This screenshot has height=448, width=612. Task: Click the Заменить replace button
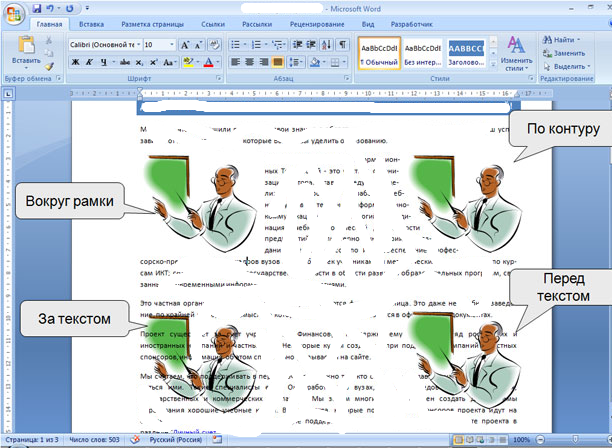pyautogui.click(x=564, y=53)
